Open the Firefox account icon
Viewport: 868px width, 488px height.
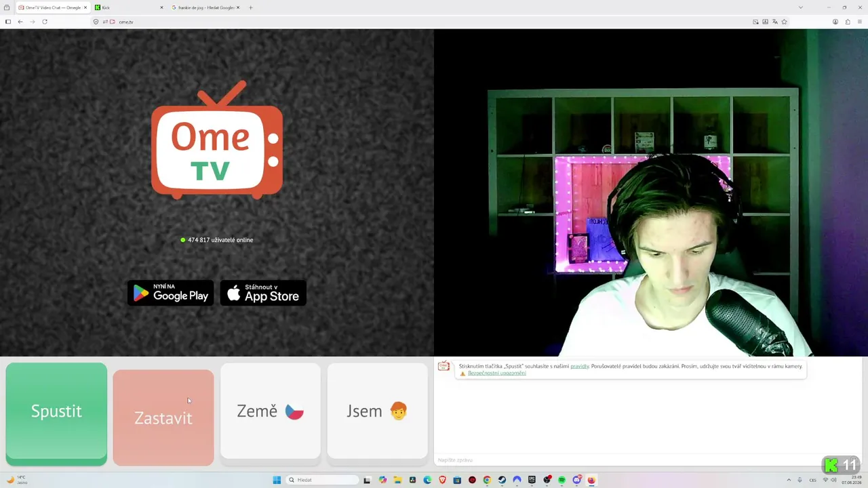(835, 22)
